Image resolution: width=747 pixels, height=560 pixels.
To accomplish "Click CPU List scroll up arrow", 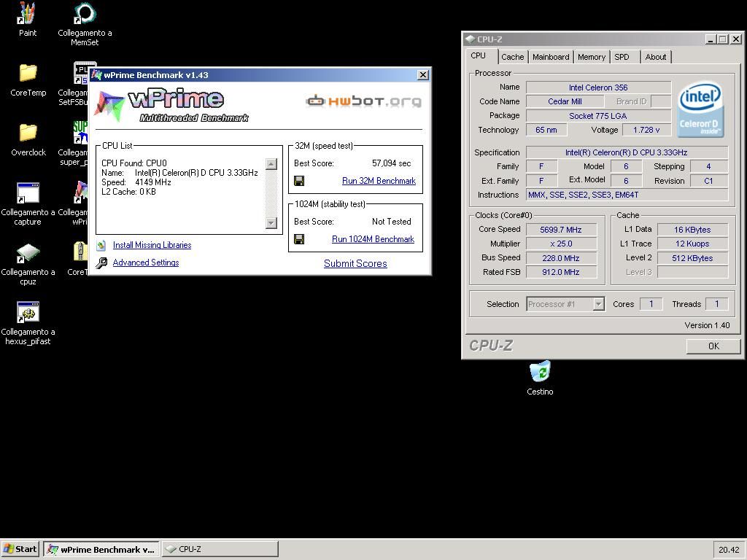I will pyautogui.click(x=271, y=164).
